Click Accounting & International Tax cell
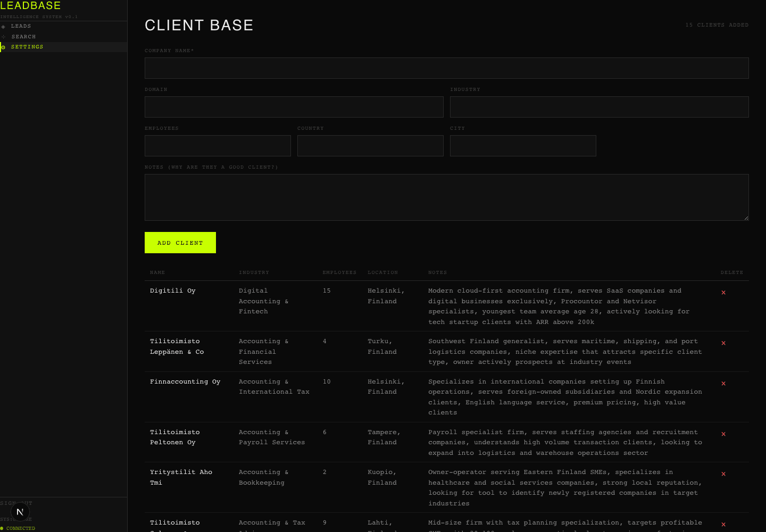The image size is (766, 532). (x=274, y=387)
